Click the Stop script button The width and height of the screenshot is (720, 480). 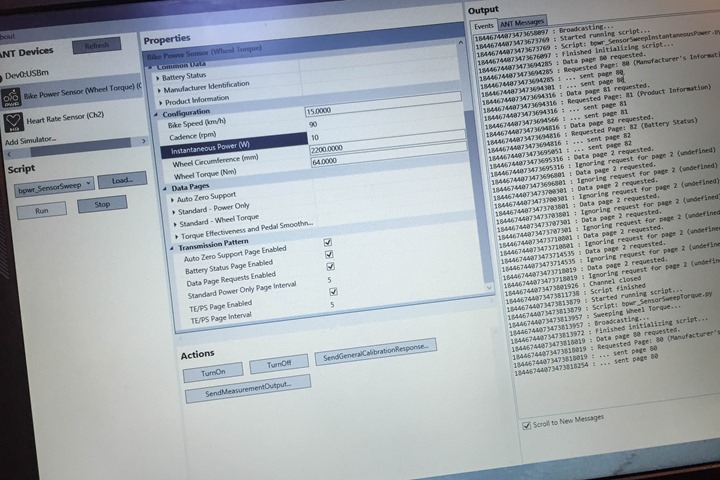(x=101, y=204)
